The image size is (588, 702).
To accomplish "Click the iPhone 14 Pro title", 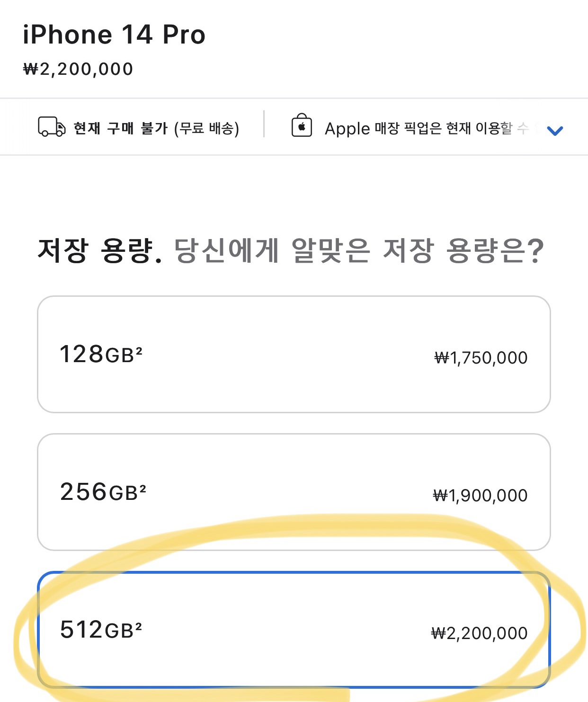I will (x=114, y=35).
